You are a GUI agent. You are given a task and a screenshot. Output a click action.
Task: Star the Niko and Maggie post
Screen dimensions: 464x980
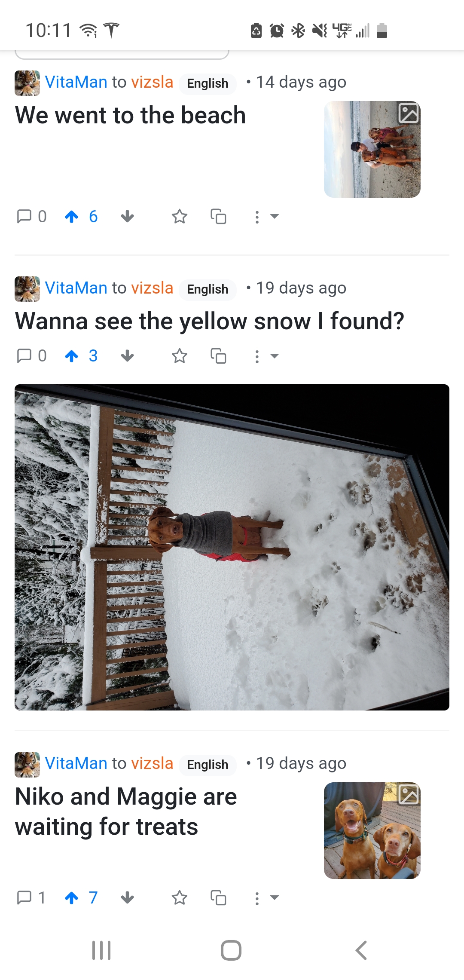180,897
